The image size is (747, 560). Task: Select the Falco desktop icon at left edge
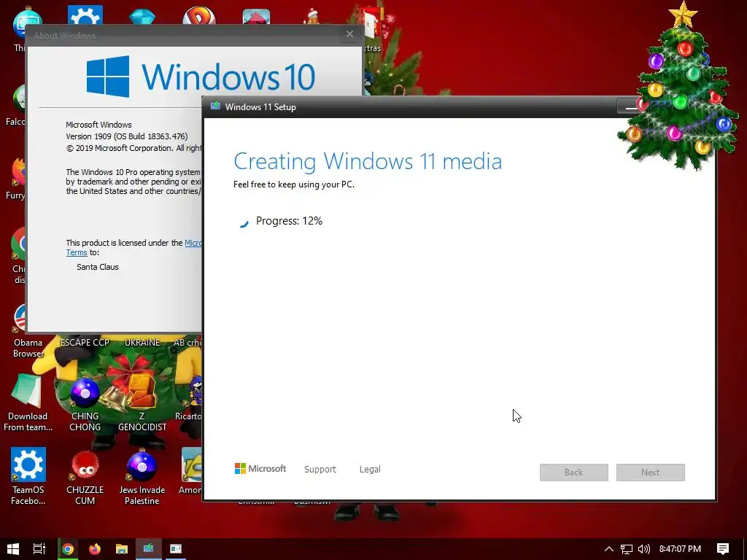[x=16, y=106]
